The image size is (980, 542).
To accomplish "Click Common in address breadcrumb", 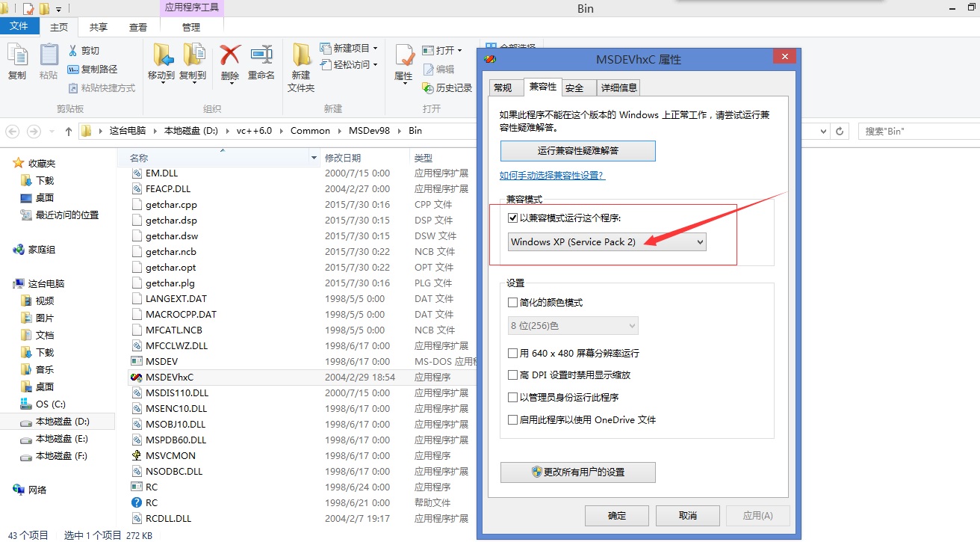I will [x=310, y=131].
